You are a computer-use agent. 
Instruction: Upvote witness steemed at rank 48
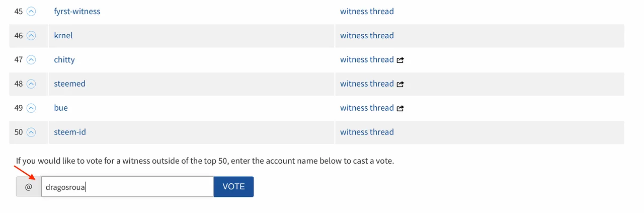coord(31,84)
